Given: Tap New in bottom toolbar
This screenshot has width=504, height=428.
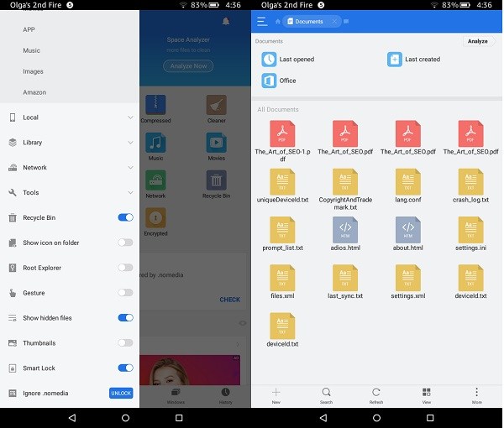Looking at the screenshot, I should point(276,395).
